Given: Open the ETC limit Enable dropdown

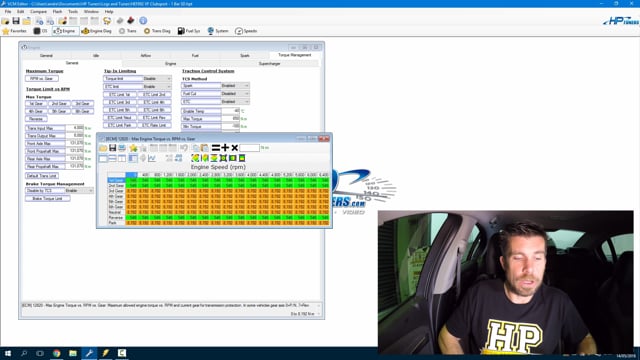Looking at the screenshot, I should [157, 87].
